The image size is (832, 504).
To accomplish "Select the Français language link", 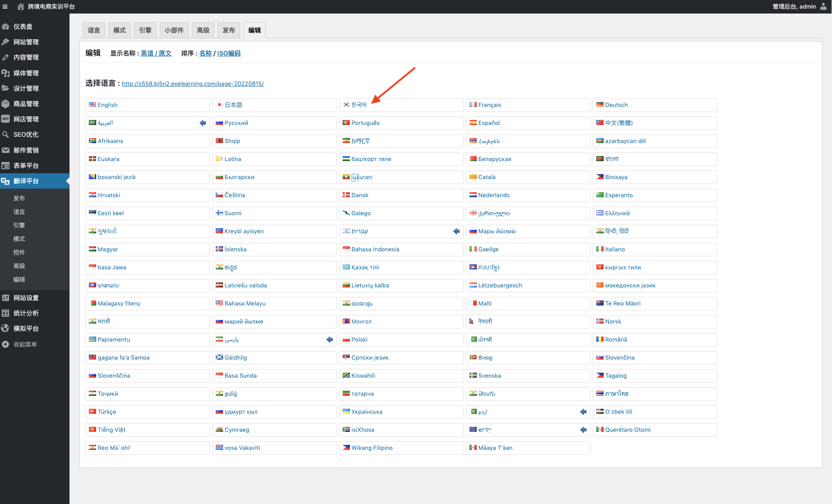I will [489, 105].
